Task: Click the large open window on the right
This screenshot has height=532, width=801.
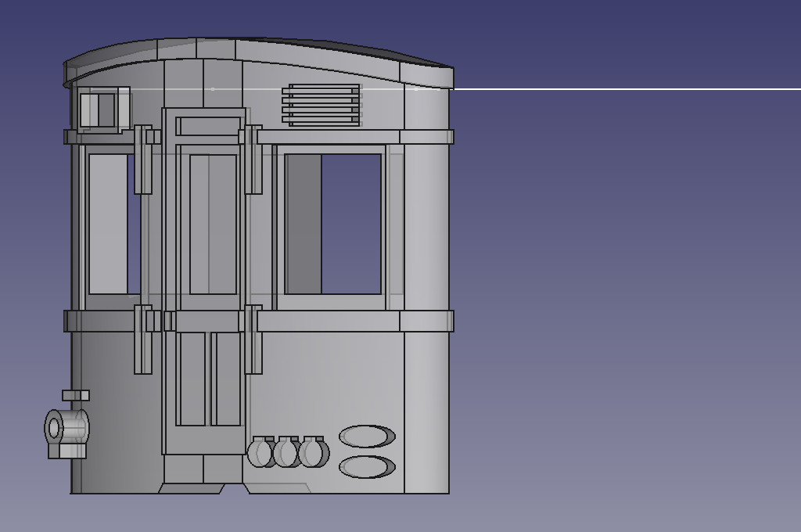Action: pyautogui.click(x=332, y=224)
